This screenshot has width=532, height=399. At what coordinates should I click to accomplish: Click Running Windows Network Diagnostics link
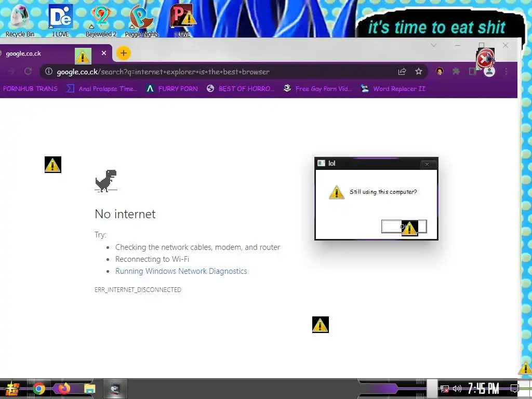181,271
